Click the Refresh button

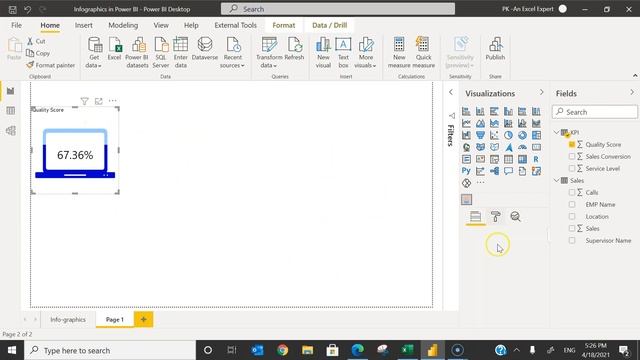(294, 49)
